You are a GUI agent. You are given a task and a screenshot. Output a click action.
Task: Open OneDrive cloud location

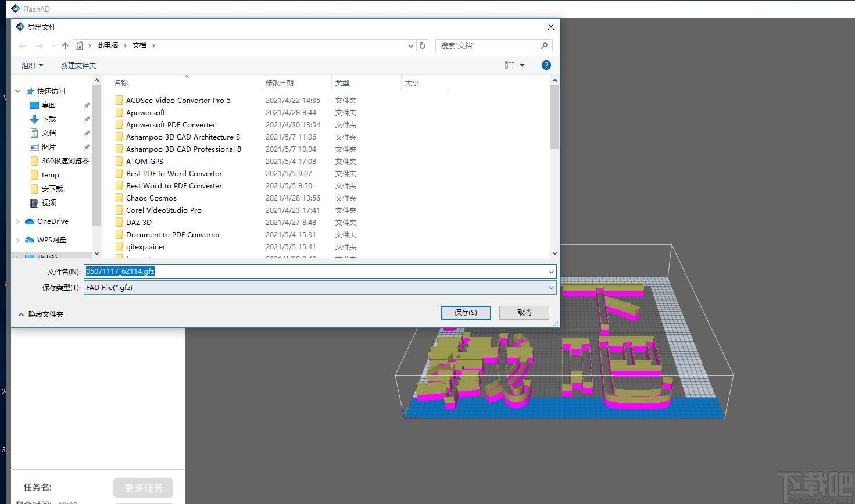tap(52, 221)
